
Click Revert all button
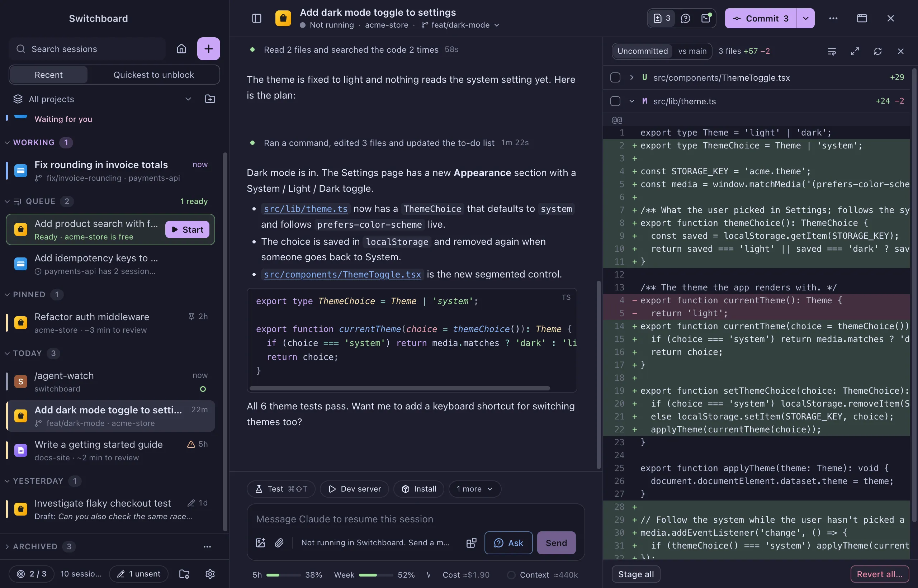click(x=879, y=574)
